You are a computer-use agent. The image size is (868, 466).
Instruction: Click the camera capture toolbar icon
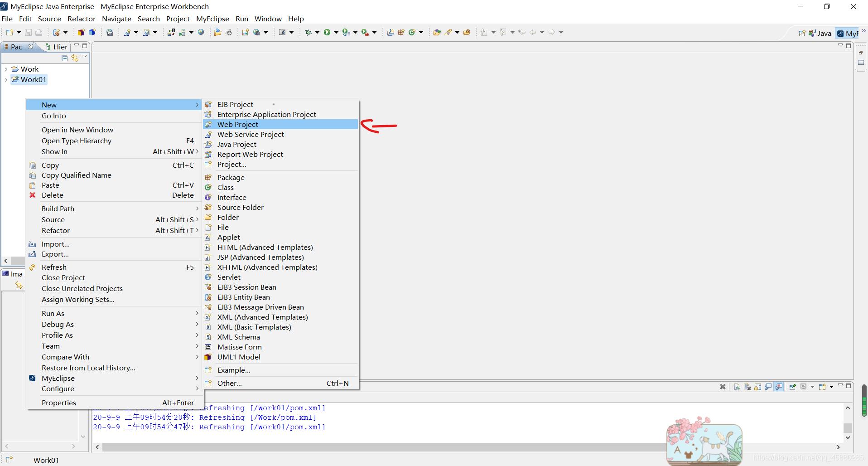[282, 32]
